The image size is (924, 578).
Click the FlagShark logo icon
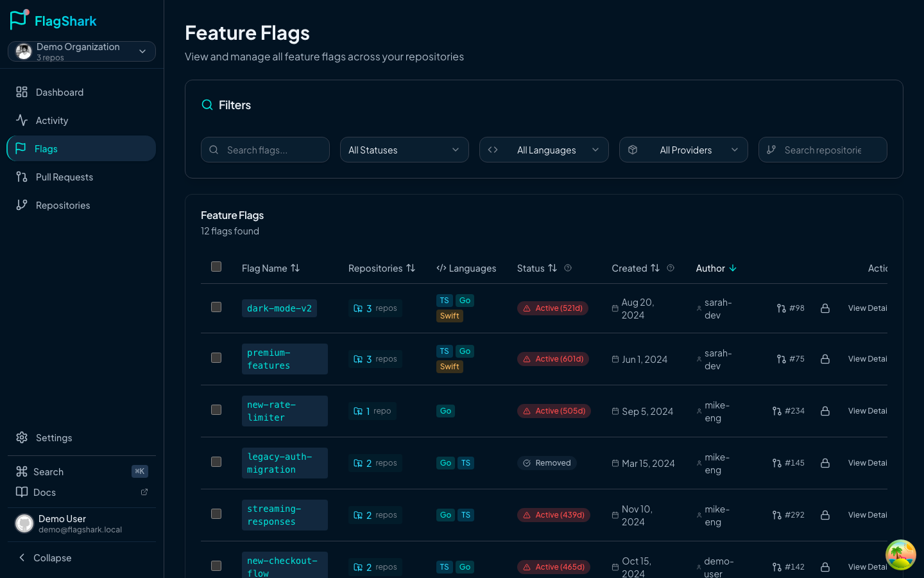tap(19, 20)
